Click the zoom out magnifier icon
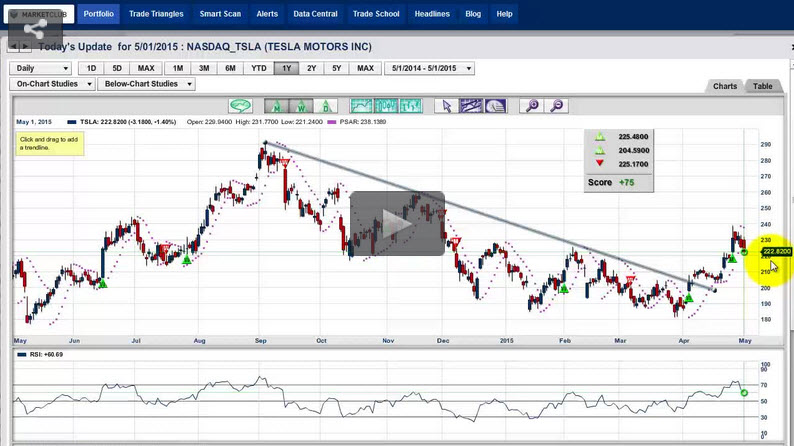This screenshot has height=446, width=794. [557, 106]
